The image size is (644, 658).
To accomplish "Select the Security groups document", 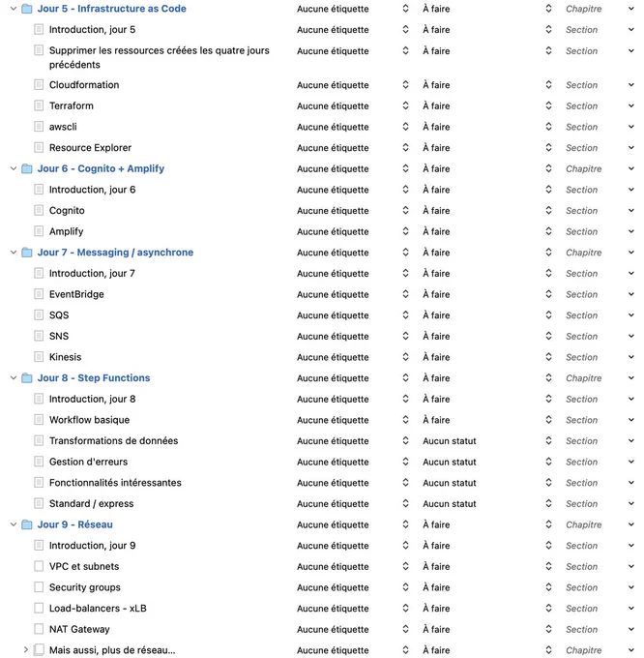I will click(85, 587).
